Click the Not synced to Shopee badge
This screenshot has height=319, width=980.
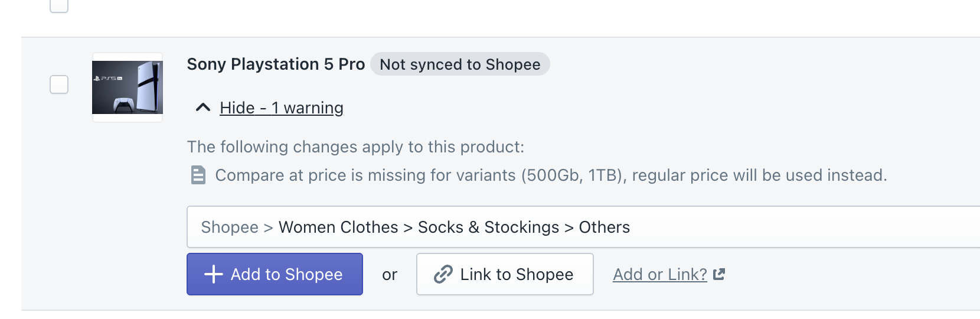(x=460, y=64)
